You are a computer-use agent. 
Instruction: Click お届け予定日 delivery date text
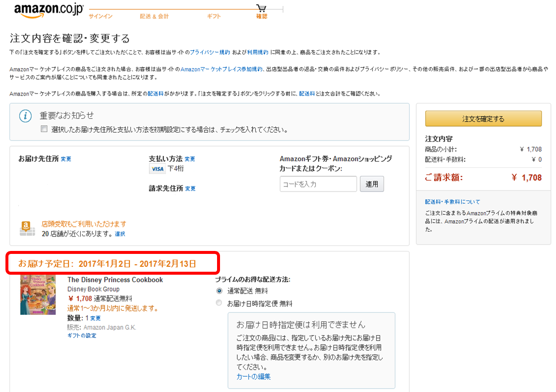pyautogui.click(x=107, y=263)
